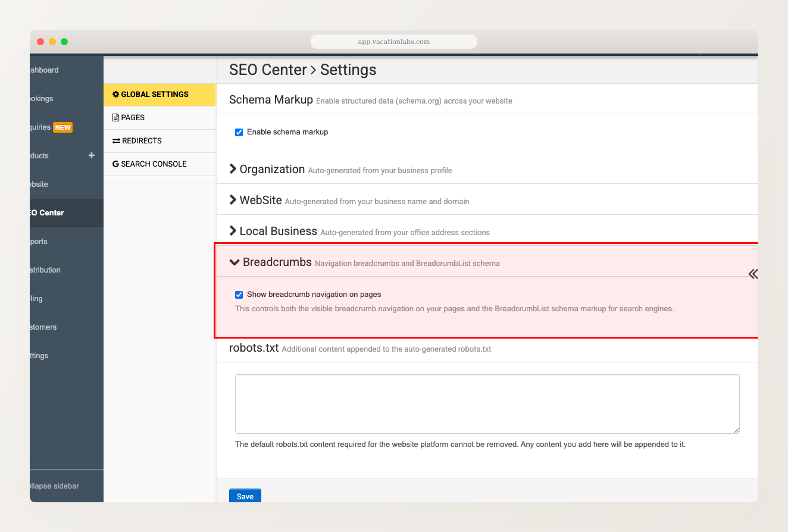Disable the Enable schema markup checkbox

239,132
